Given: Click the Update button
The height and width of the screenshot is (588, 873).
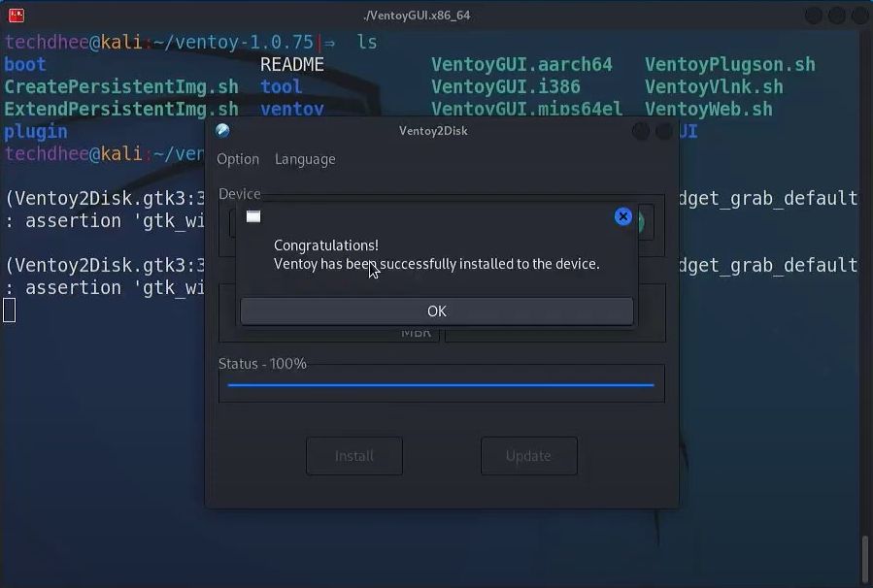Looking at the screenshot, I should pos(528,455).
